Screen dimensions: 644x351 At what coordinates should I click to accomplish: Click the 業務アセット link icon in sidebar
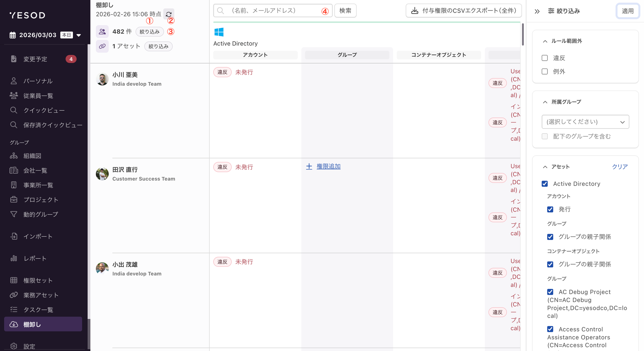click(14, 295)
